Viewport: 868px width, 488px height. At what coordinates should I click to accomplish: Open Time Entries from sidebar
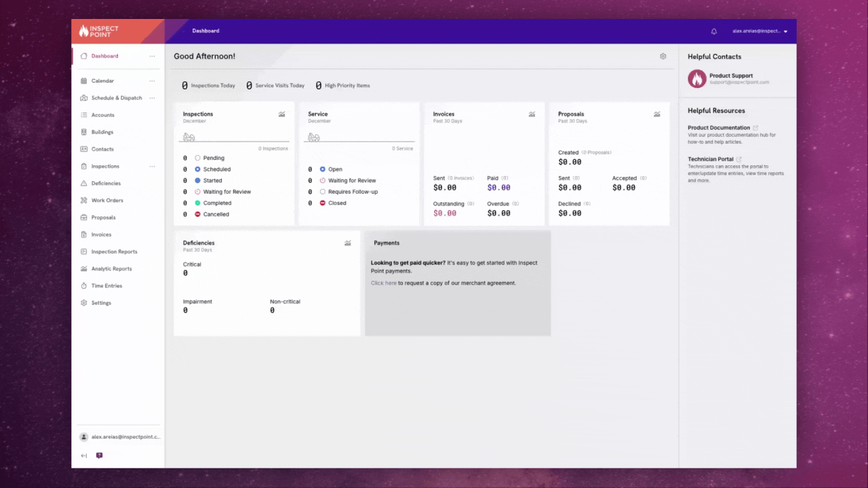coord(106,286)
